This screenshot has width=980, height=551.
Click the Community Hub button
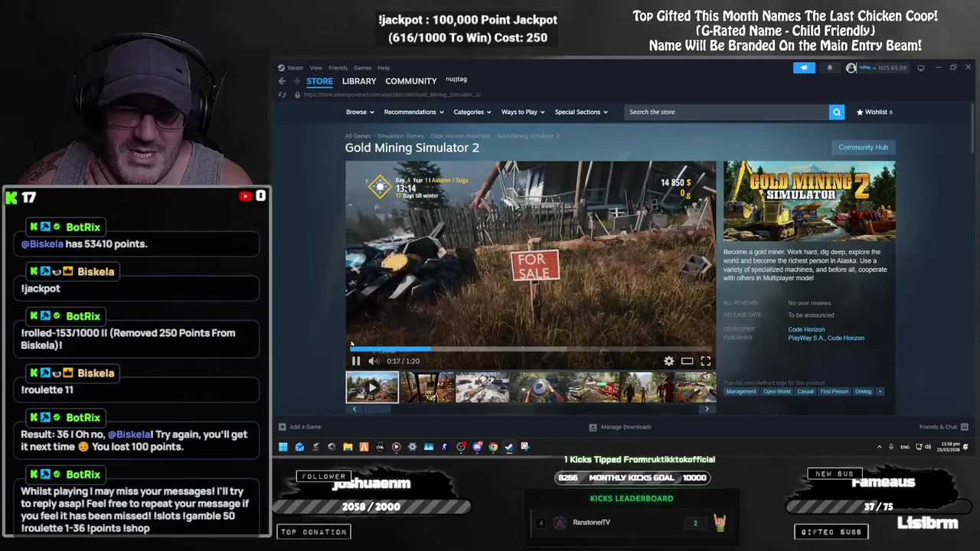point(863,147)
